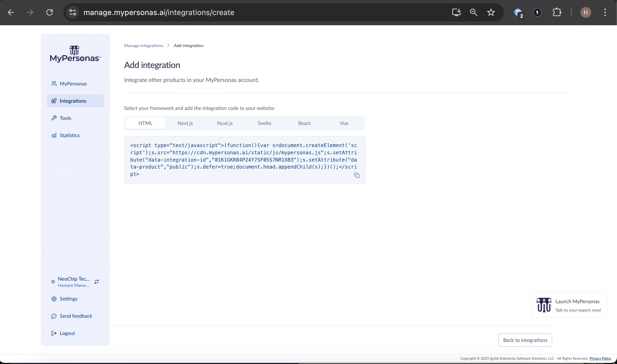This screenshot has width=617, height=364.
Task: Open the 1Password extension icon
Action: (x=537, y=12)
